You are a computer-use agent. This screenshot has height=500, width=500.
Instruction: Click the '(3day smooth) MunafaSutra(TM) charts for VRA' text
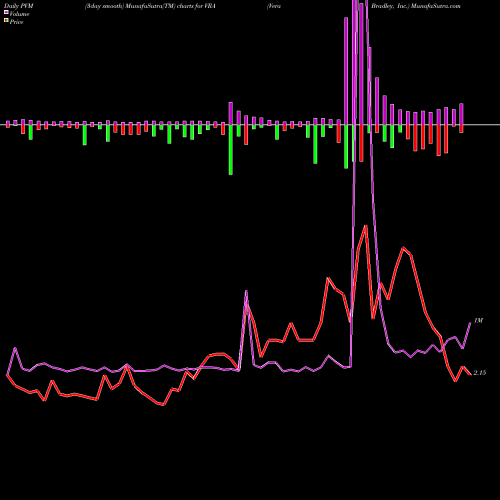tap(150, 6)
